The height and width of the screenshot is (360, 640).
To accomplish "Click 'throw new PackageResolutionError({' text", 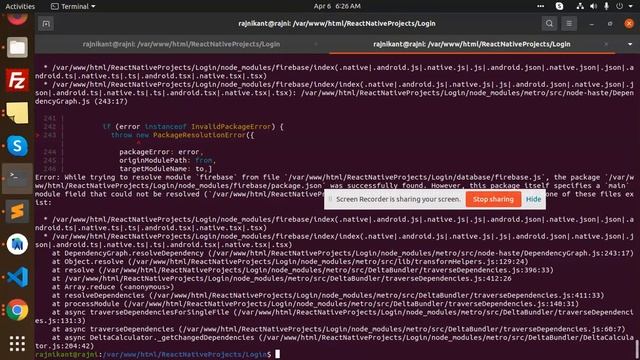I will (x=182, y=135).
